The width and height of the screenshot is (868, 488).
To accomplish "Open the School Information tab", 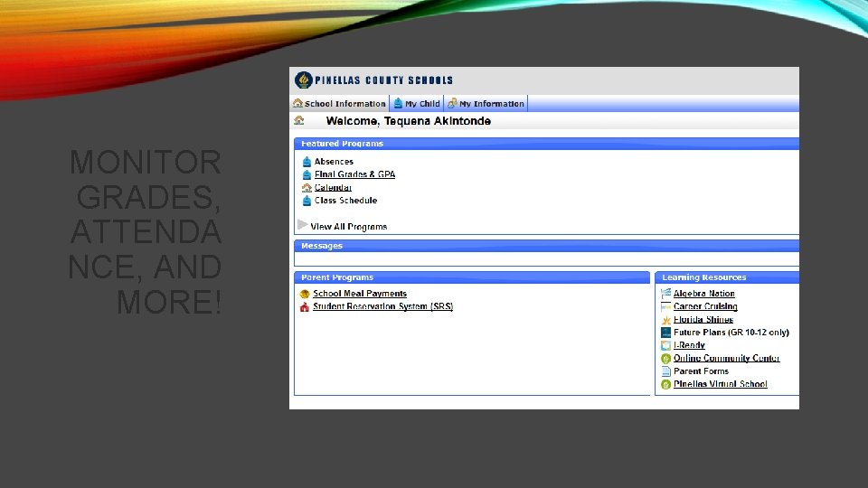I will click(339, 103).
